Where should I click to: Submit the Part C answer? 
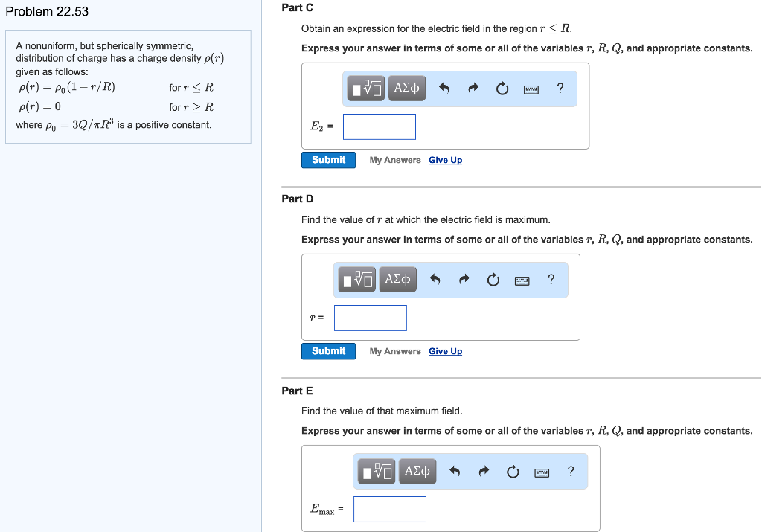(328, 160)
